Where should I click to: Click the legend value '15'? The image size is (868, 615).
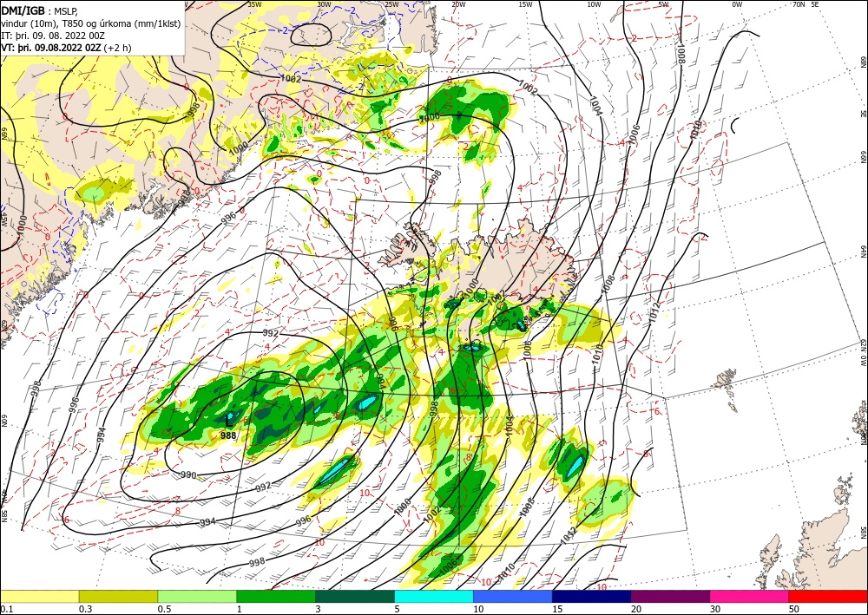click(x=557, y=609)
